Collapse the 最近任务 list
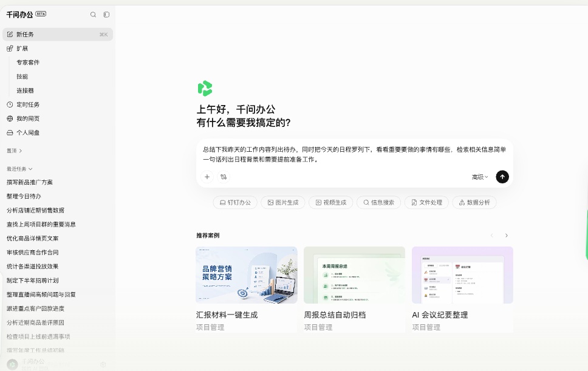588x371 pixels. click(x=19, y=169)
